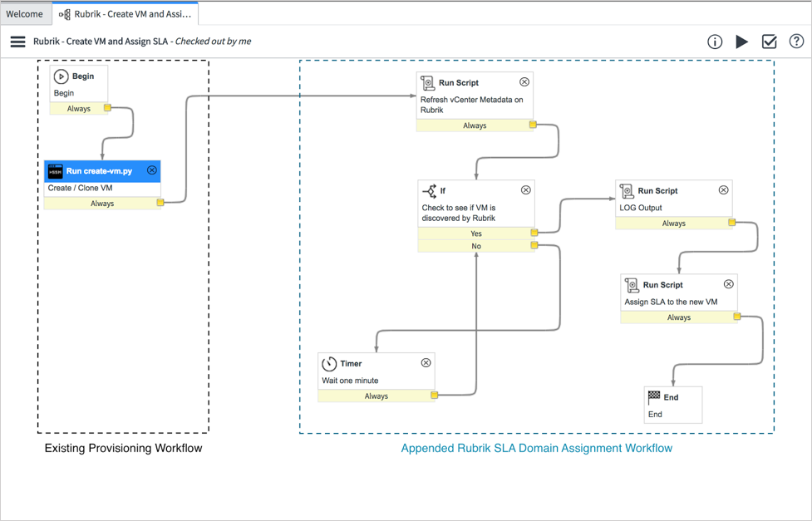The height and width of the screenshot is (521, 812).
Task: Toggle the yellow connector on the Begin node's Always branch
Action: [106, 108]
